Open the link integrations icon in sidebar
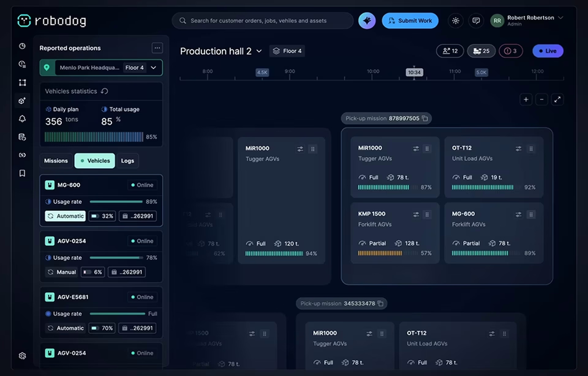This screenshot has height=376, width=588. tap(22, 155)
